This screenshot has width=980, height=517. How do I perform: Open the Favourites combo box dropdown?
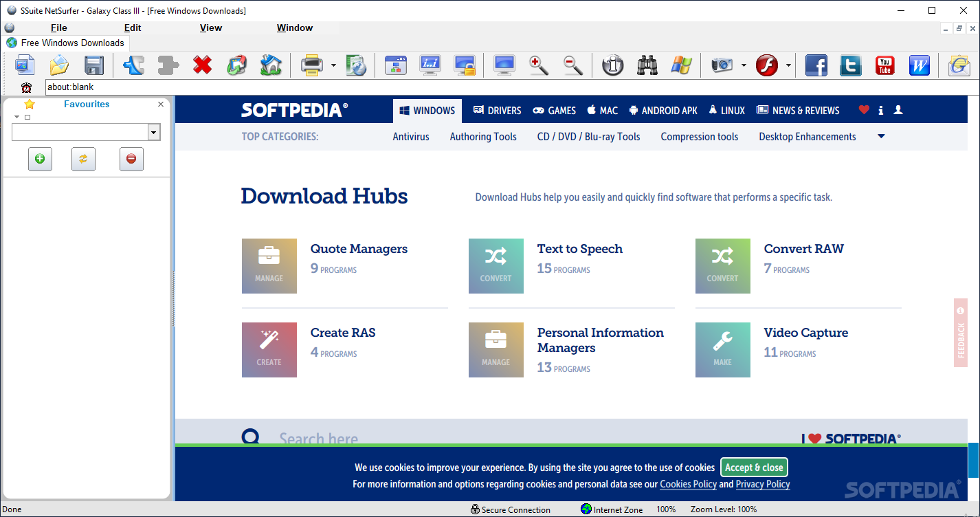pyautogui.click(x=155, y=132)
